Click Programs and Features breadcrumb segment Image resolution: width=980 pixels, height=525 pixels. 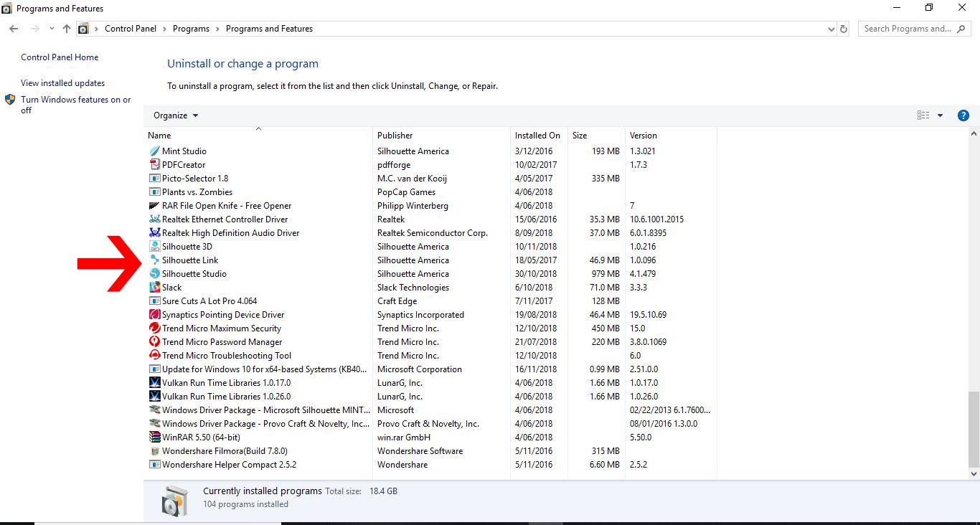click(x=269, y=29)
